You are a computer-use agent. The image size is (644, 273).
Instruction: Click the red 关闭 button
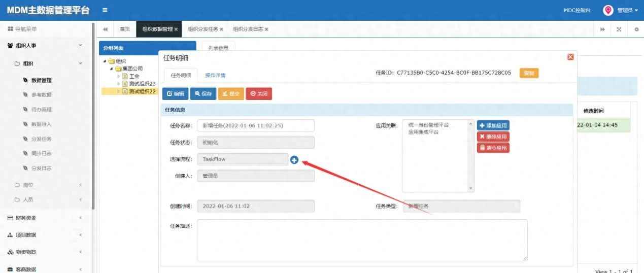pos(259,94)
